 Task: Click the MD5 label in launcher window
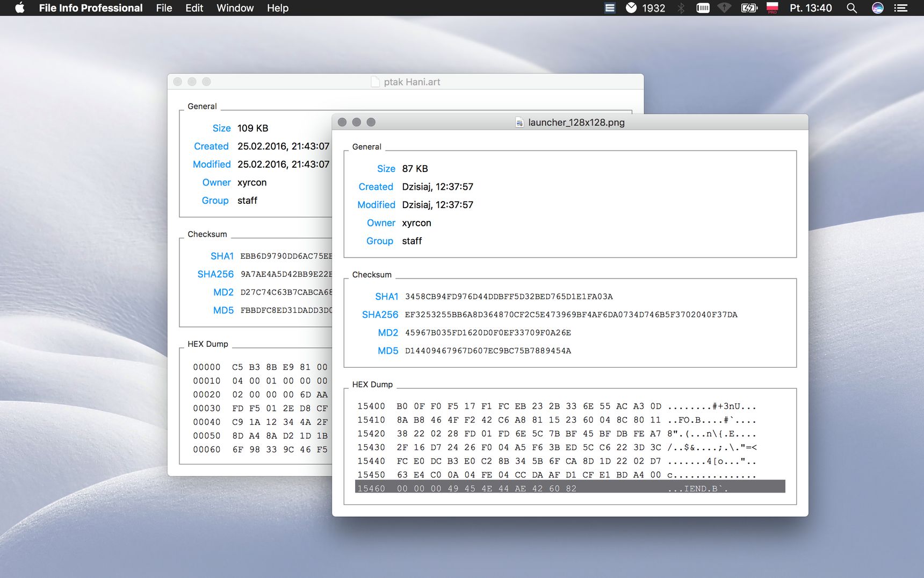[x=388, y=351]
